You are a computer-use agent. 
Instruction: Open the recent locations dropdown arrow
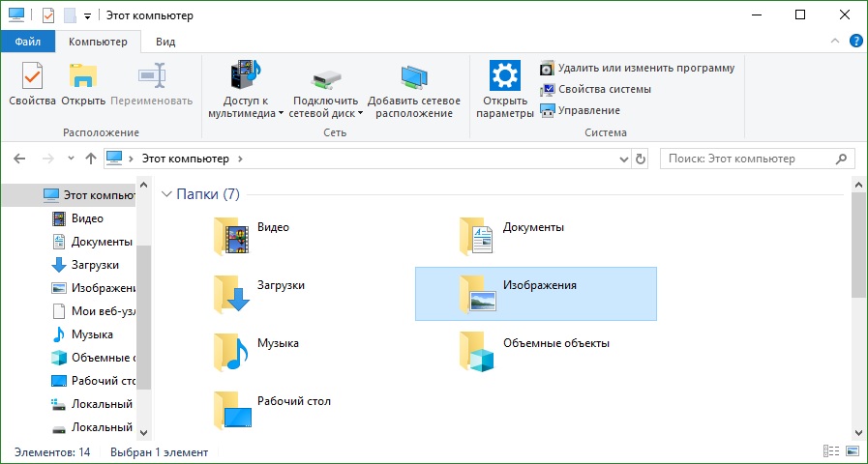(x=71, y=159)
